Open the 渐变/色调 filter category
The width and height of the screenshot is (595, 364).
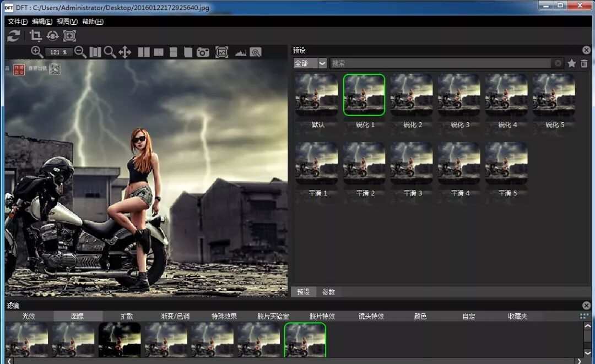point(175,316)
